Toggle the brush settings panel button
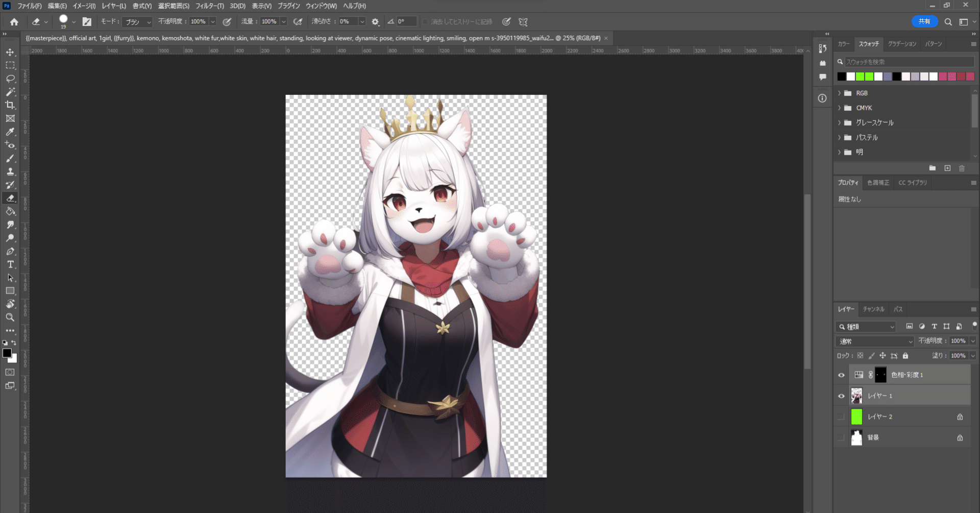Viewport: 980px width, 513px height. tap(87, 22)
